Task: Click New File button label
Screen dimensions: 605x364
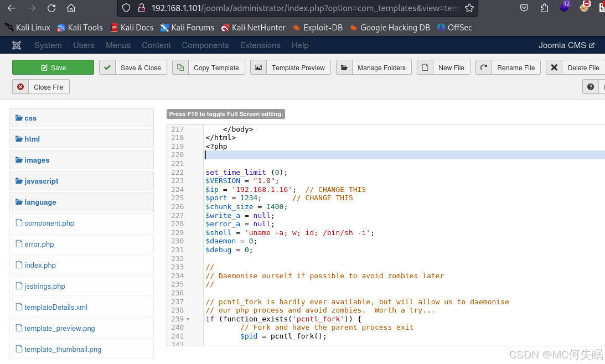Action: pyautogui.click(x=451, y=68)
